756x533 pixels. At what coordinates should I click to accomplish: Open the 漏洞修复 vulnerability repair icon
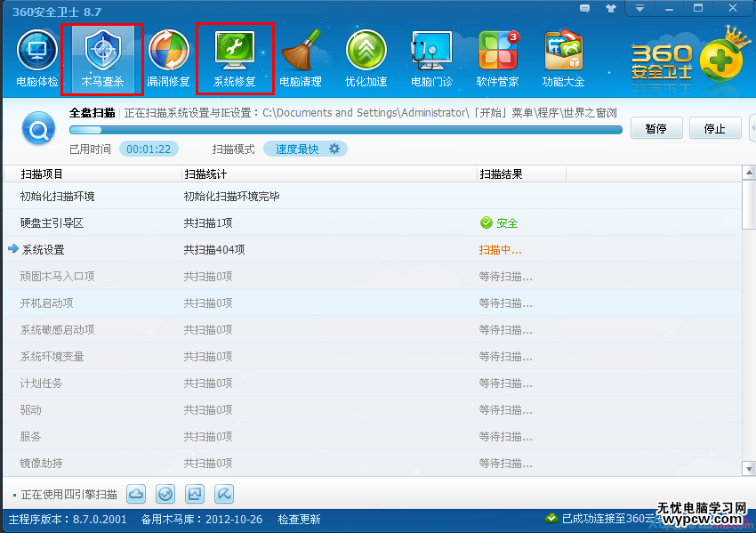pyautogui.click(x=168, y=59)
